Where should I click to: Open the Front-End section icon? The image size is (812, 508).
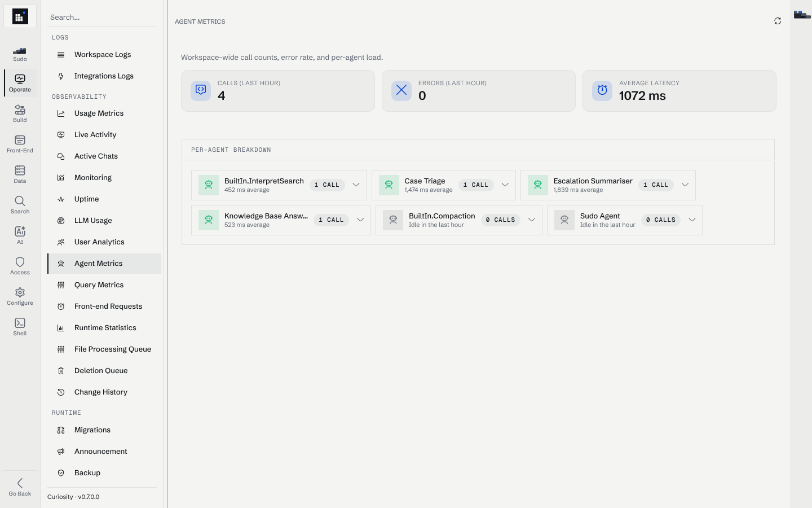20,144
